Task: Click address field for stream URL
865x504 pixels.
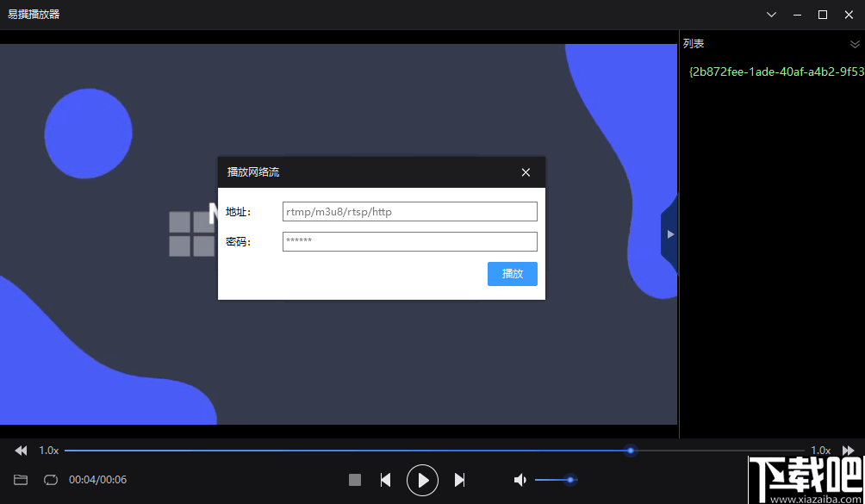Action: (x=410, y=212)
